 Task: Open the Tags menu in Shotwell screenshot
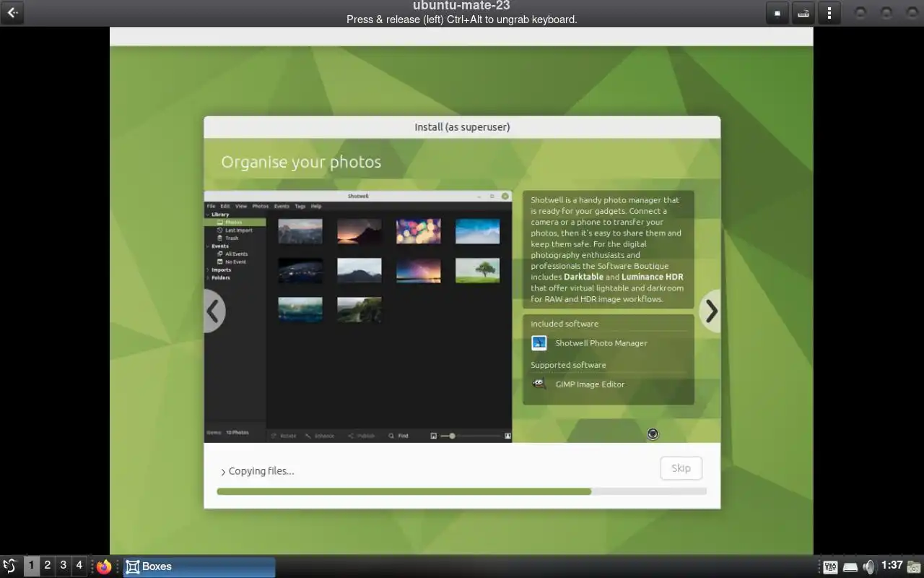tap(300, 206)
